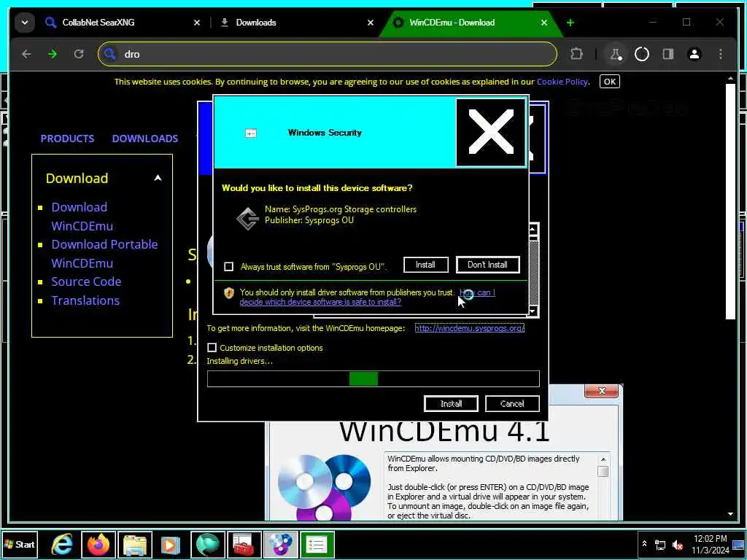Image resolution: width=747 pixels, height=560 pixels.
Task: Check 'Always trust software from Sysprogs OU'
Action: [229, 266]
